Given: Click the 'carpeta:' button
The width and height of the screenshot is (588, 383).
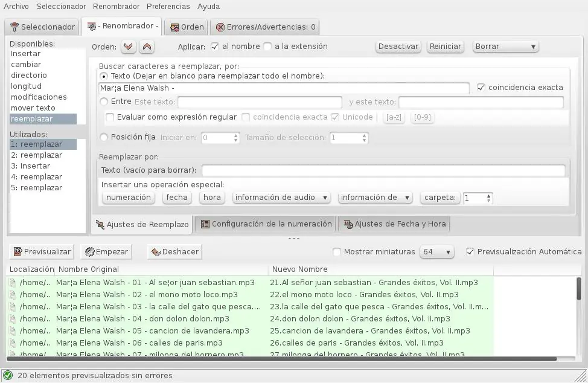Looking at the screenshot, I should click(440, 198).
